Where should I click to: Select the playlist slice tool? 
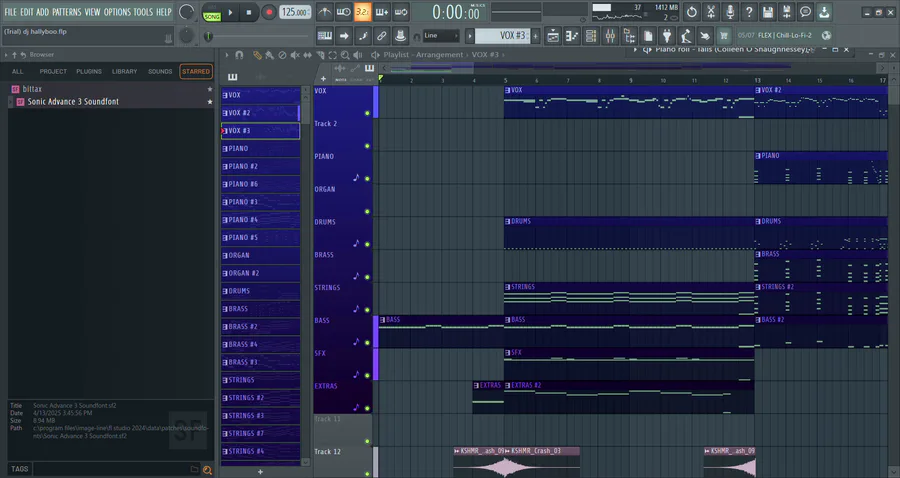320,55
